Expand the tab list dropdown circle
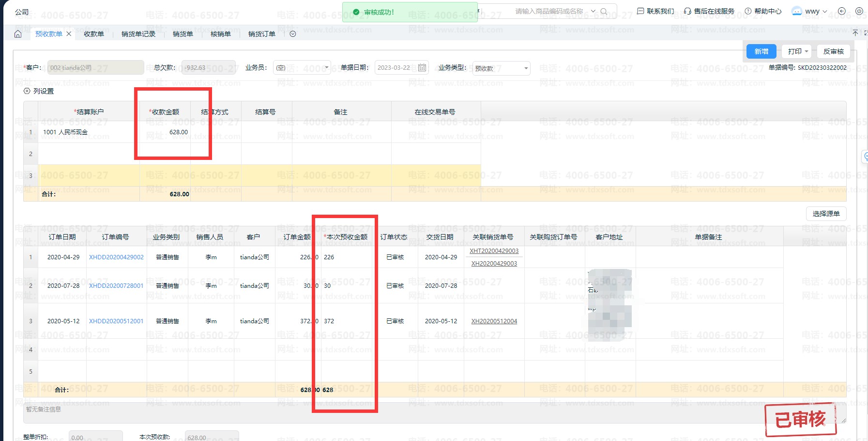This screenshot has width=868, height=441. [x=292, y=34]
